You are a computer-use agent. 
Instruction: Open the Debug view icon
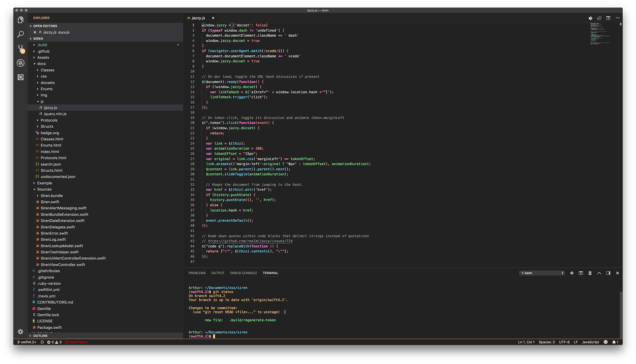coord(21,63)
